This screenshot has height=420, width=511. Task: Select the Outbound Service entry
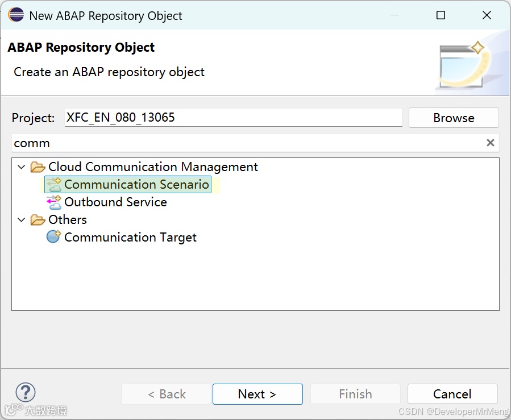coord(115,202)
